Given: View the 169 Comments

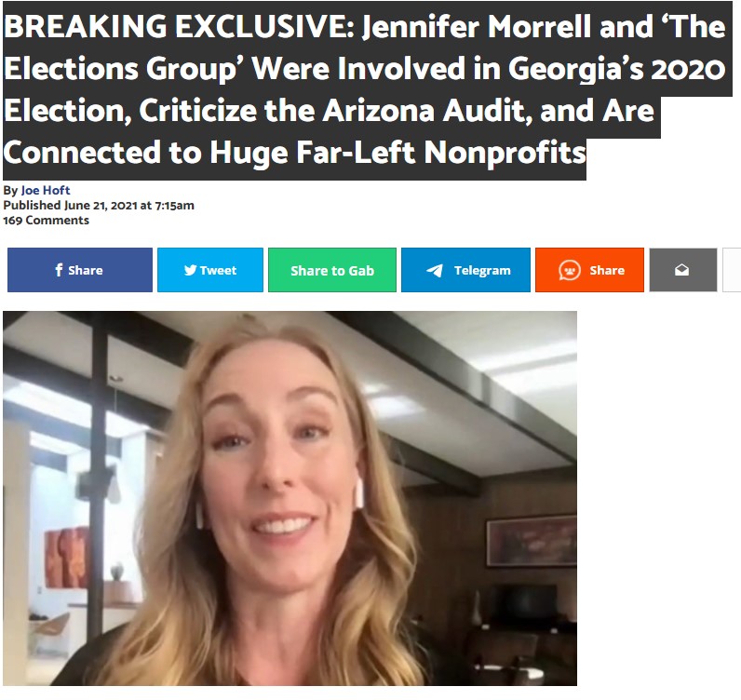Looking at the screenshot, I should (46, 221).
